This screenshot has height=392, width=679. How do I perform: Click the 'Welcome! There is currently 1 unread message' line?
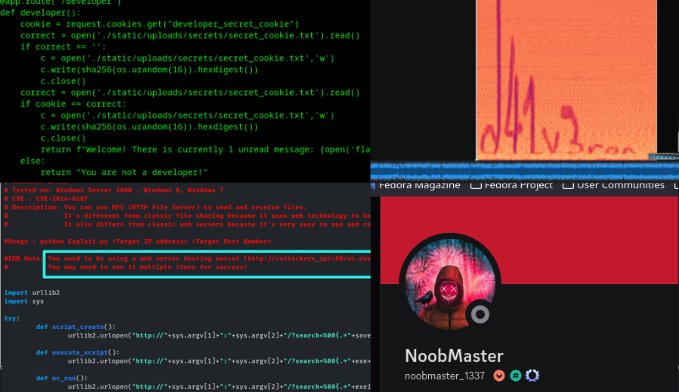pos(205,149)
